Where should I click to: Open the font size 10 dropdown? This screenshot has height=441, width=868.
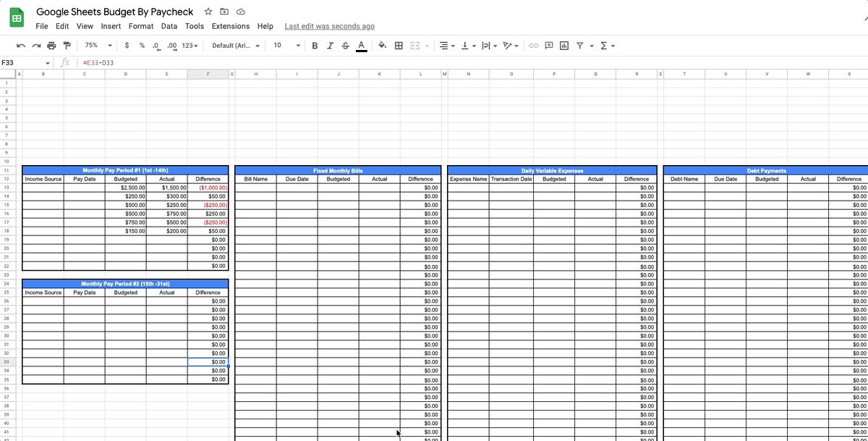pyautogui.click(x=286, y=46)
